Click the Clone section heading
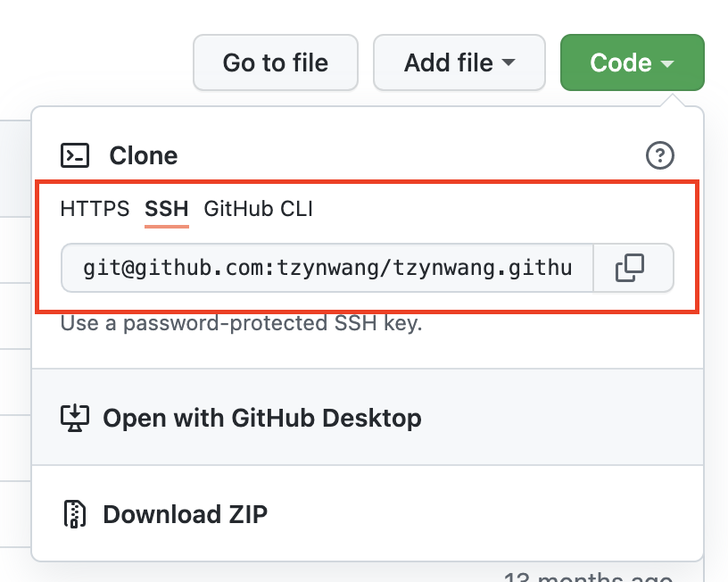Viewport: 728px width, 582px height. pyautogui.click(x=143, y=154)
